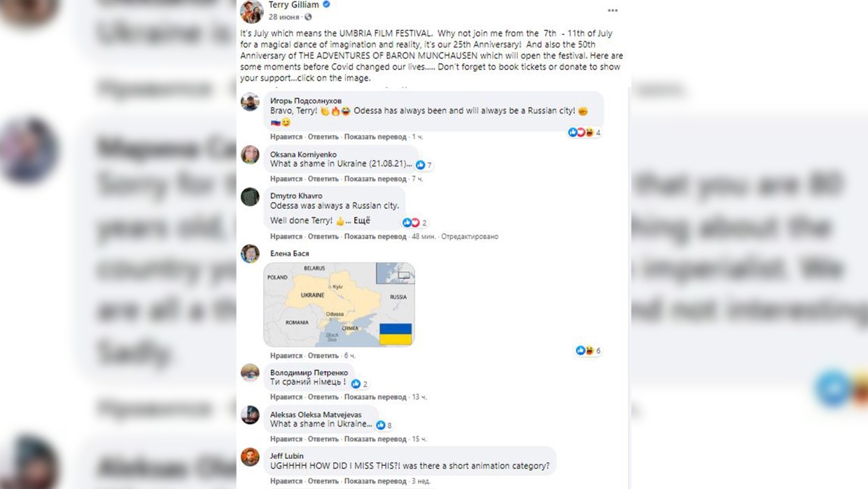The height and width of the screenshot is (489, 868).
Task: Open Oksana Korniyenko's avatar
Action: click(x=250, y=155)
